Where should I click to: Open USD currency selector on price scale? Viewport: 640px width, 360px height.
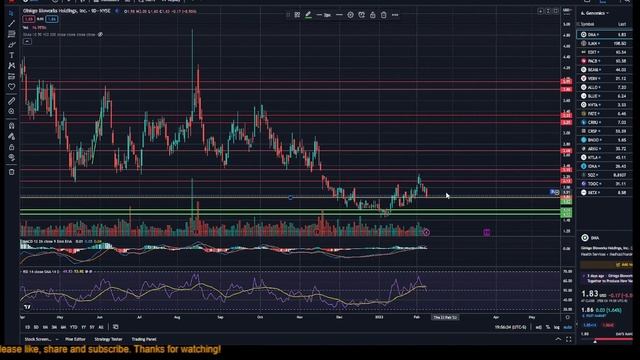coord(567,10)
